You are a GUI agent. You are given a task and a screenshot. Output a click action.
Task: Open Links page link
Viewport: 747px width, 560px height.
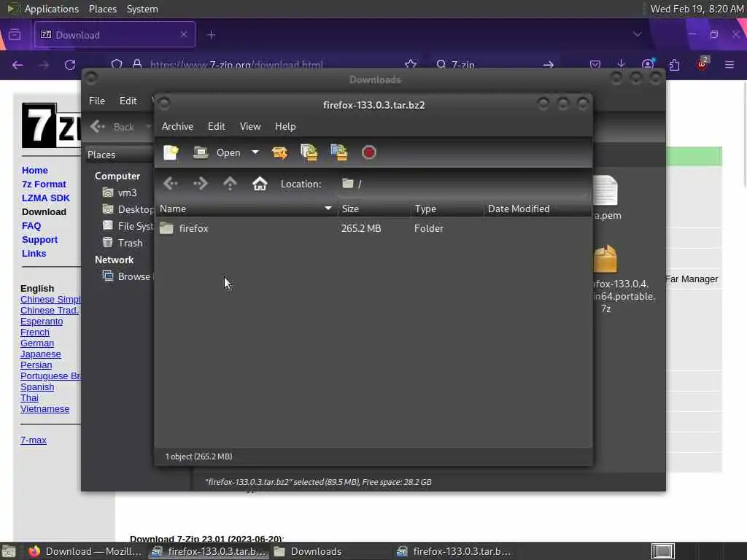point(34,253)
